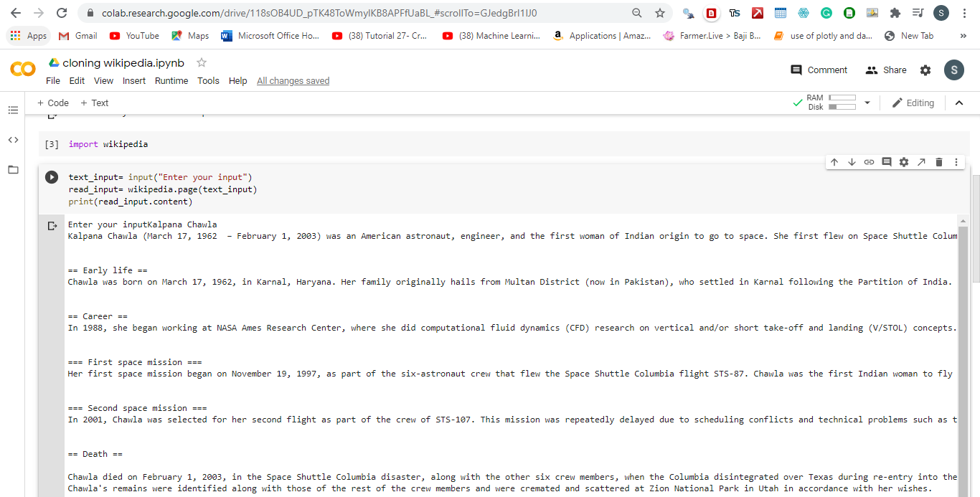Delete the cell with trash icon
Image resolution: width=980 pixels, height=497 pixels.
[939, 162]
